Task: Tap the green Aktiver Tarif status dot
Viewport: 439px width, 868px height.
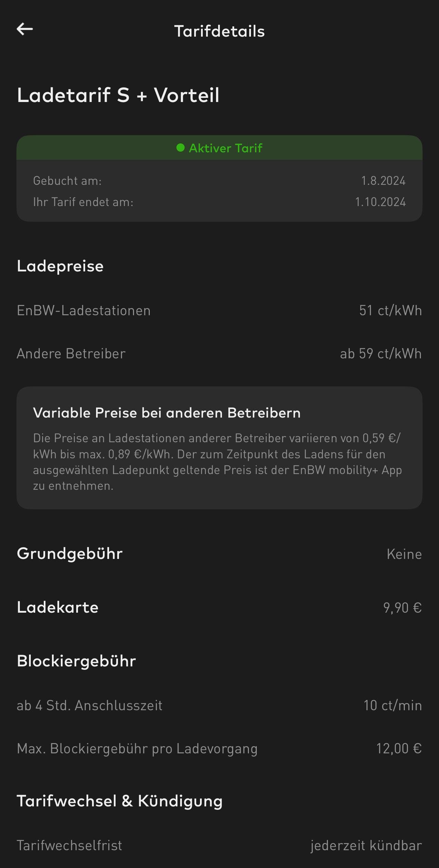Action: 181,148
